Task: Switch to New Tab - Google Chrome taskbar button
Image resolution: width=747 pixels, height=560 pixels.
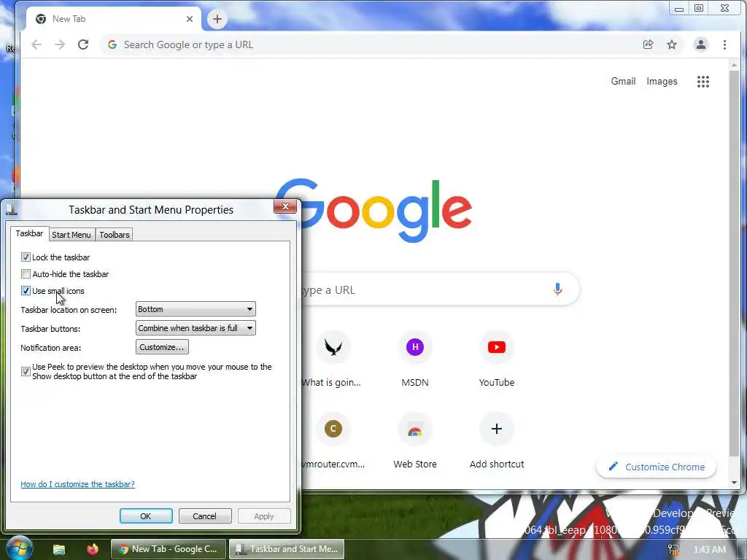Action: click(169, 549)
